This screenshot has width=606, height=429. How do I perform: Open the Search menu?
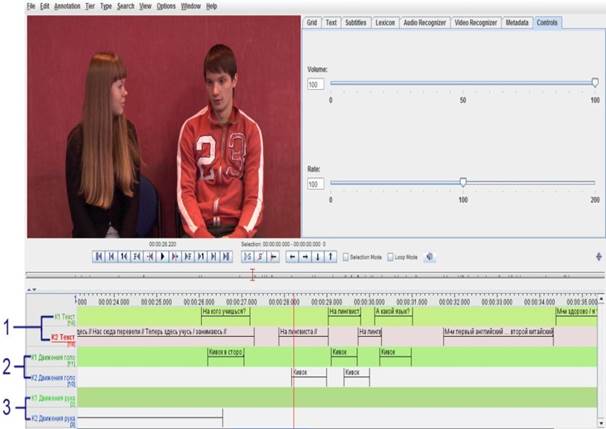pos(126,6)
